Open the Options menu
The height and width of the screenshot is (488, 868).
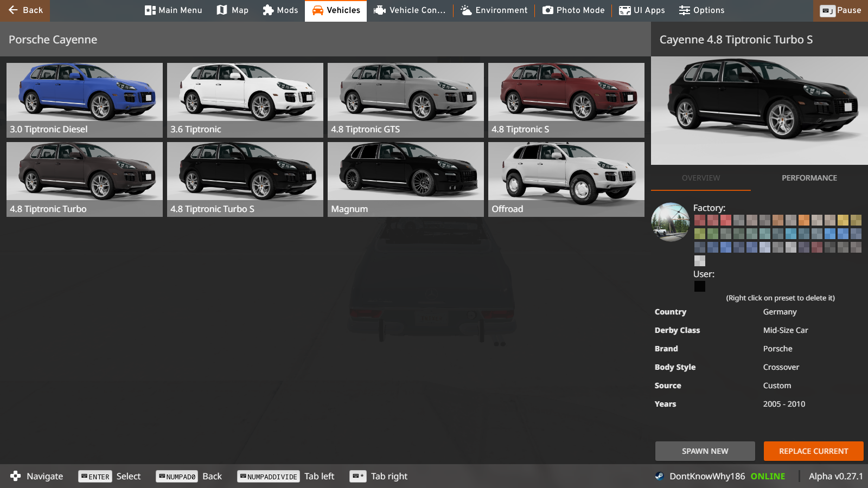701,10
